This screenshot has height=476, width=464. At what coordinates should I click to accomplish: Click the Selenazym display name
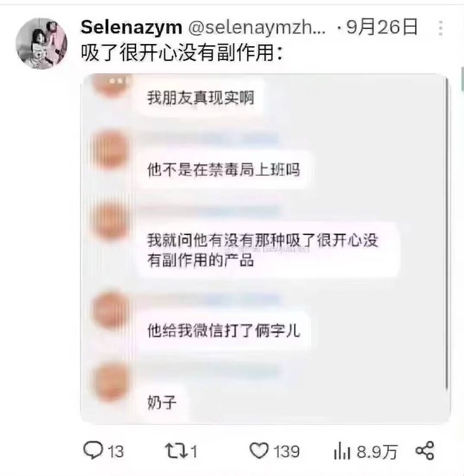pyautogui.click(x=131, y=28)
